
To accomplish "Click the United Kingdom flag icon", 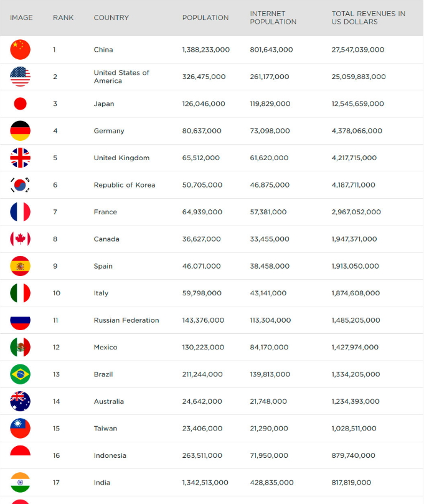I will (x=20, y=158).
